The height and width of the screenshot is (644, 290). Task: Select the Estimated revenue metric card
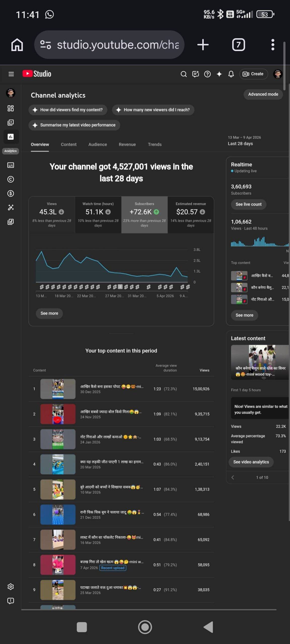coord(191,215)
